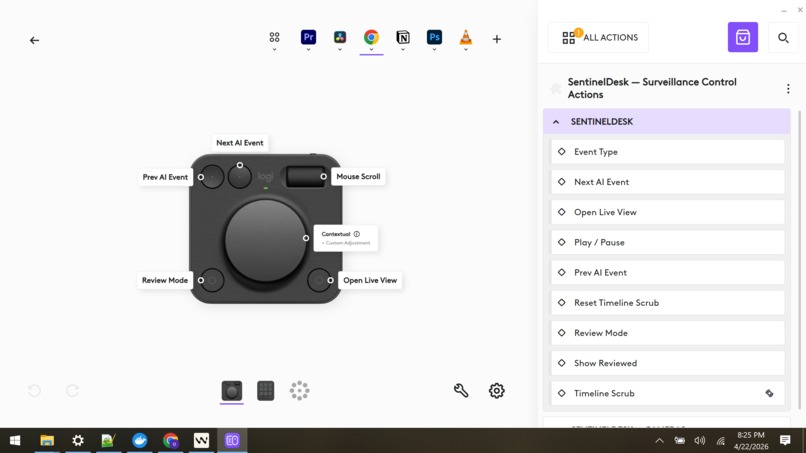The height and width of the screenshot is (453, 806).
Task: Expand the chevron under Photoshop icon
Action: 434,50
